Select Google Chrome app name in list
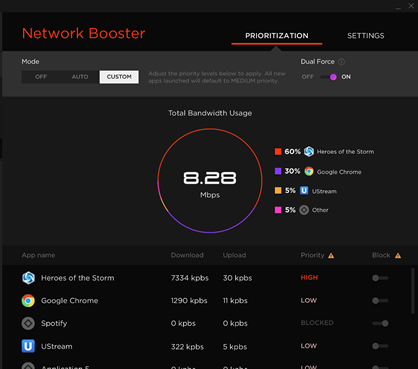Image resolution: width=418 pixels, height=369 pixels. click(70, 301)
